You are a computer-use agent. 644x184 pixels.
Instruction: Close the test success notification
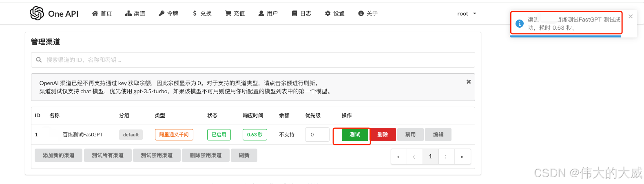click(x=631, y=16)
